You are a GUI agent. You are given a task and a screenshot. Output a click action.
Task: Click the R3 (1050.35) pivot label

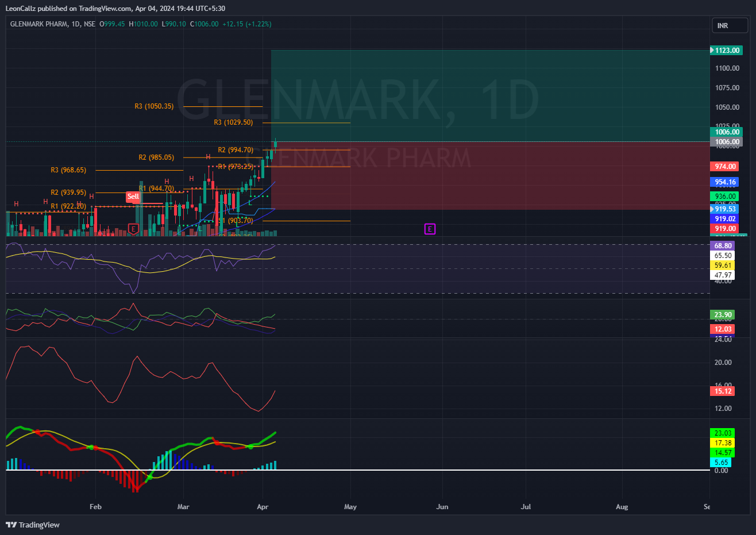coord(154,106)
